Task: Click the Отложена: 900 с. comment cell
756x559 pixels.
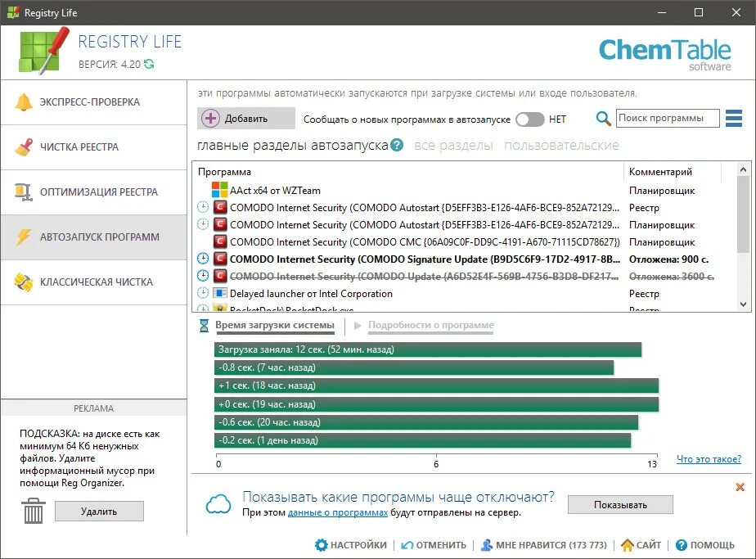Action: coord(668,259)
